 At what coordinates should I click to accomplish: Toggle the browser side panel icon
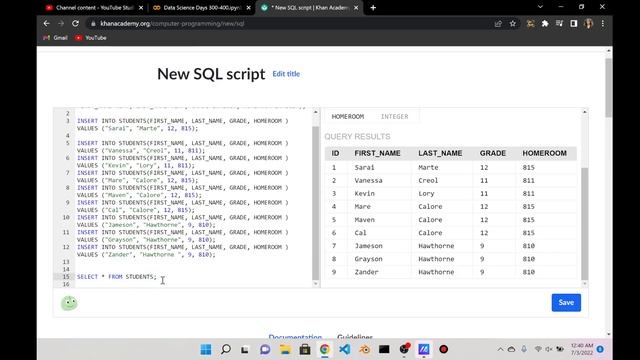(574, 24)
